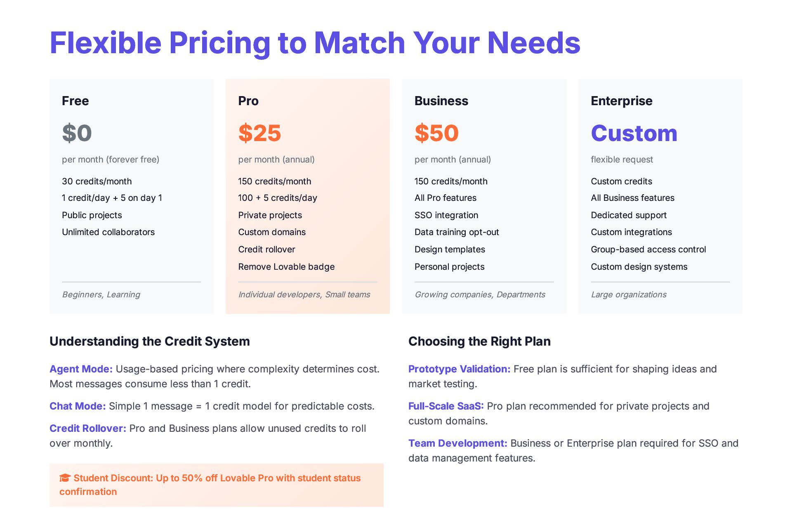Click "Remove Lovable badge" in the Pro plan

[286, 267]
